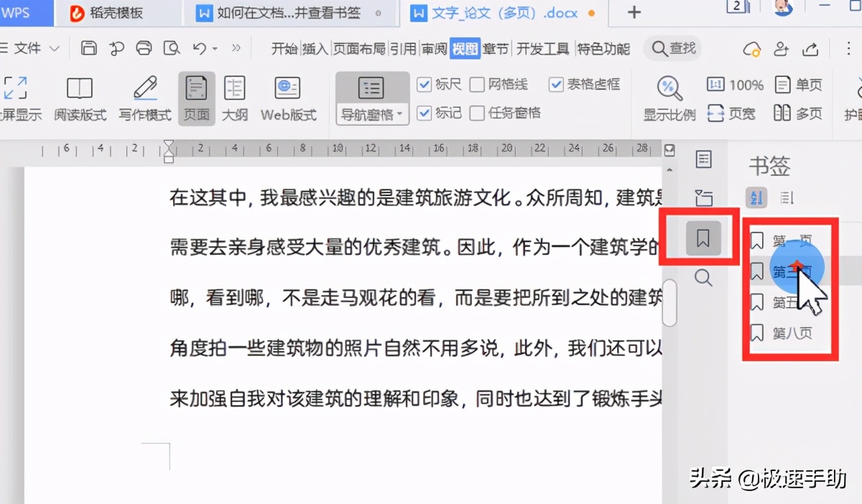The width and height of the screenshot is (862, 504).
Task: Select Page view (页面)
Action: [x=196, y=99]
